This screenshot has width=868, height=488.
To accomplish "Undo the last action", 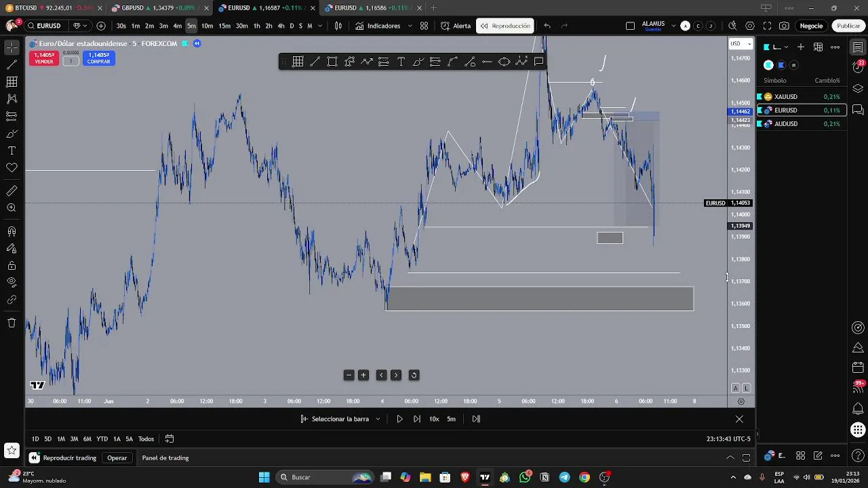I will [x=547, y=26].
